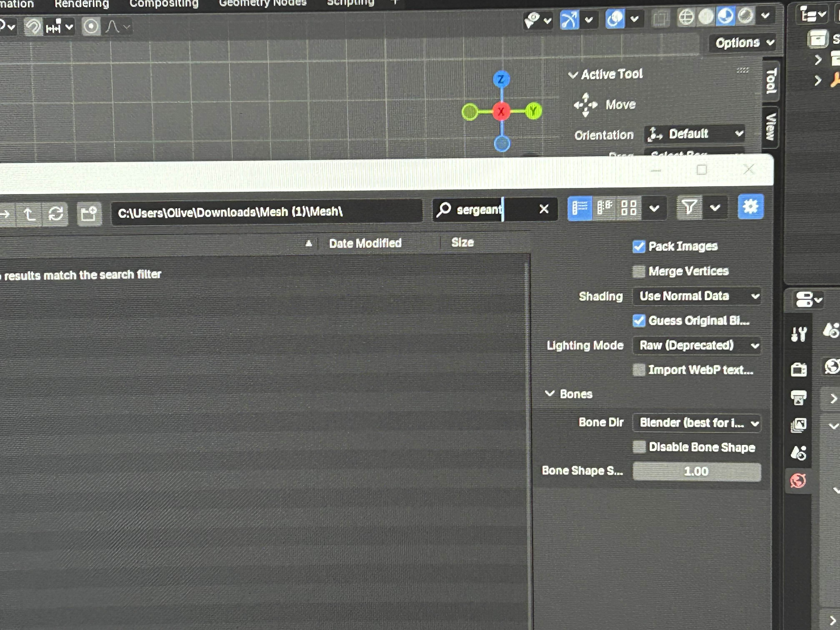Open the Geometry Nodes workspace tab
840x630 pixels.
(263, 3)
